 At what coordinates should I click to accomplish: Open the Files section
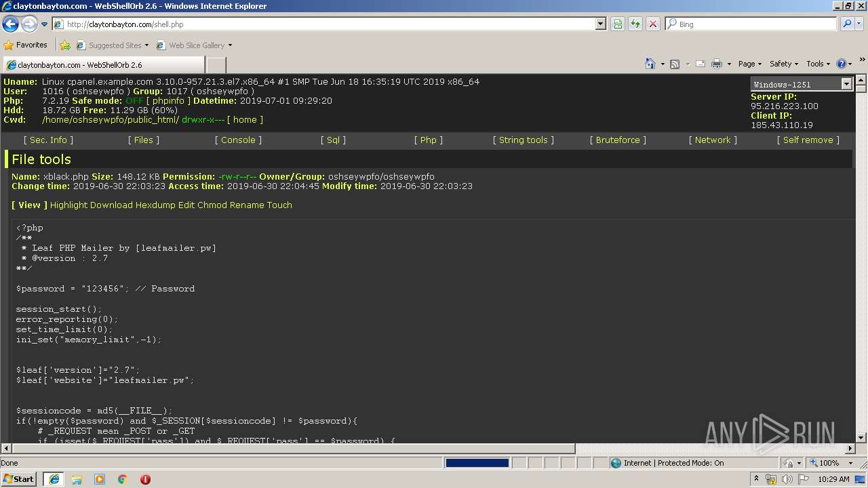click(144, 140)
